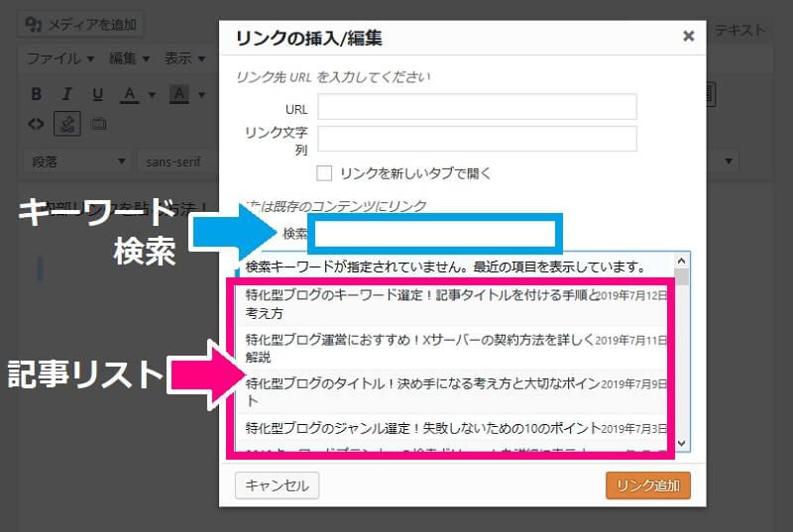The width and height of the screenshot is (793, 532).
Task: Select article 特化型ブログのキーワード選定
Action: pos(455,303)
